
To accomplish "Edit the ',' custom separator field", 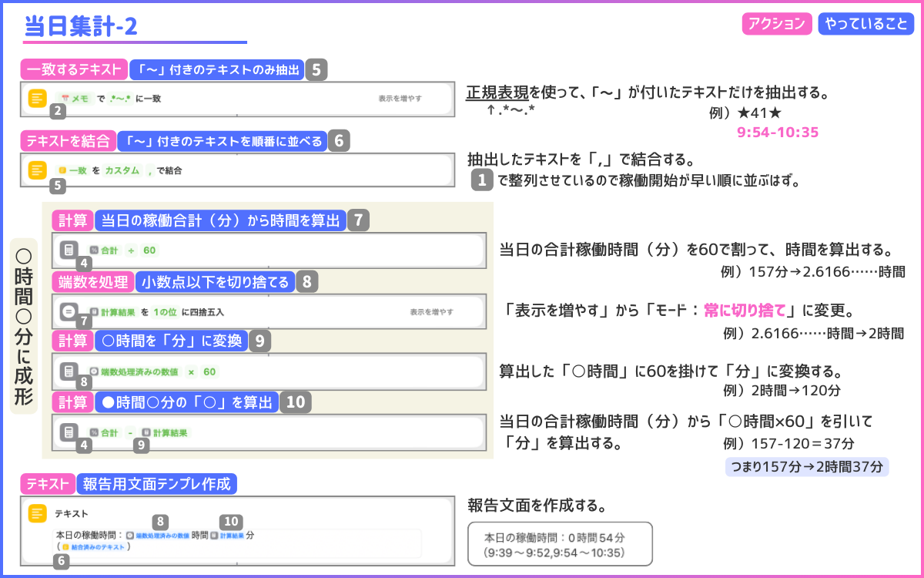I will coord(150,170).
